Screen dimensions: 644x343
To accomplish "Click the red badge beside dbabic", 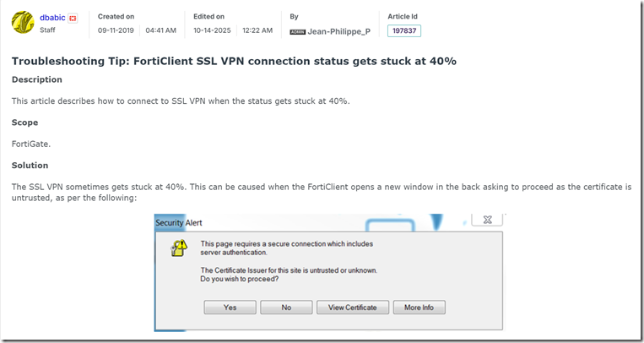I will [x=73, y=18].
